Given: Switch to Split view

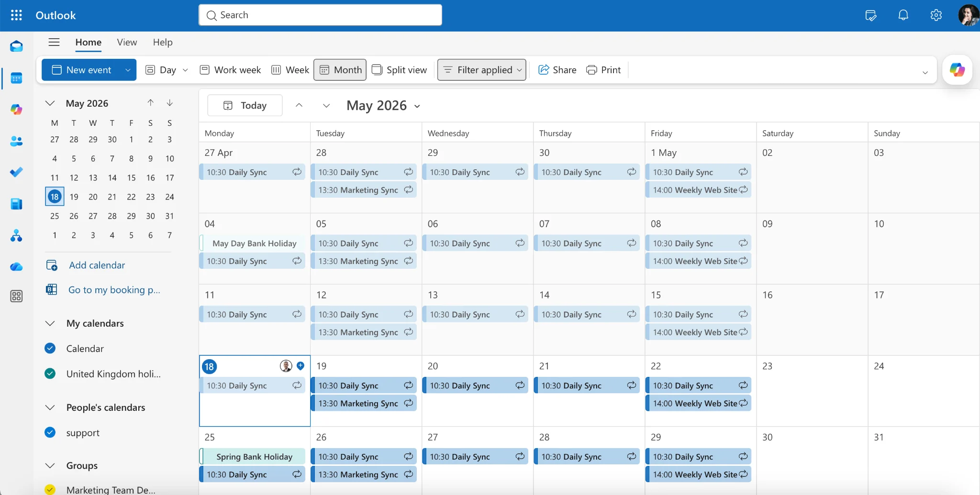Looking at the screenshot, I should (x=400, y=70).
